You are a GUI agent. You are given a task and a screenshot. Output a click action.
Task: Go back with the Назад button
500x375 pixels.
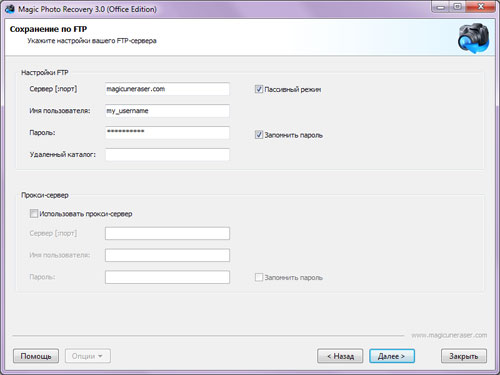tap(340, 356)
